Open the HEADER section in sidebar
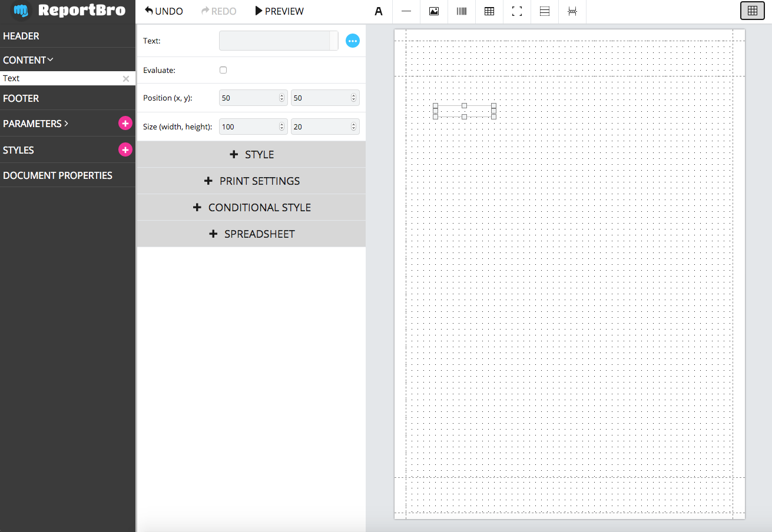 [x=68, y=36]
